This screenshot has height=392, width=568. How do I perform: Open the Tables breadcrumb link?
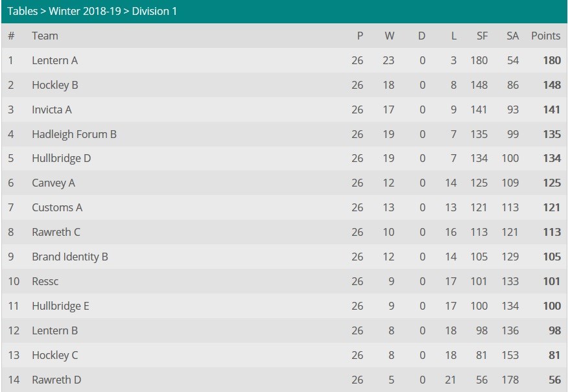[22, 11]
